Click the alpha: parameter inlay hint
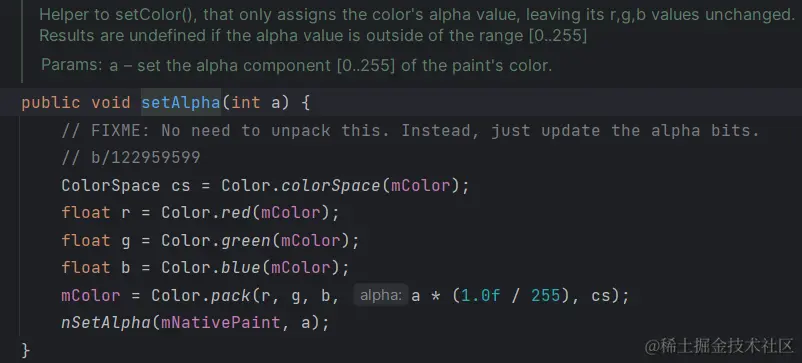802x363 pixels. pyautogui.click(x=381, y=296)
